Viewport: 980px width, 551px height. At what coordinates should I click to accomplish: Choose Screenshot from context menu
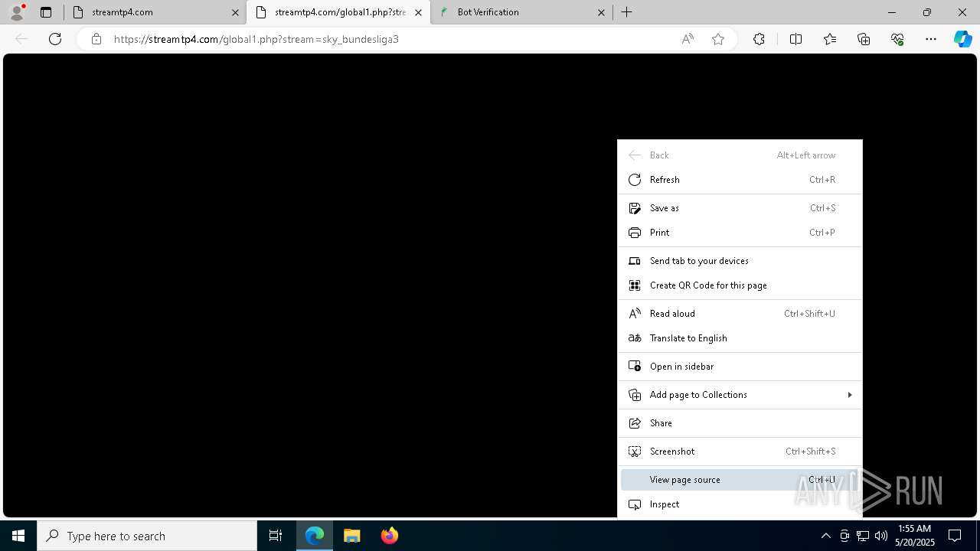point(740,452)
